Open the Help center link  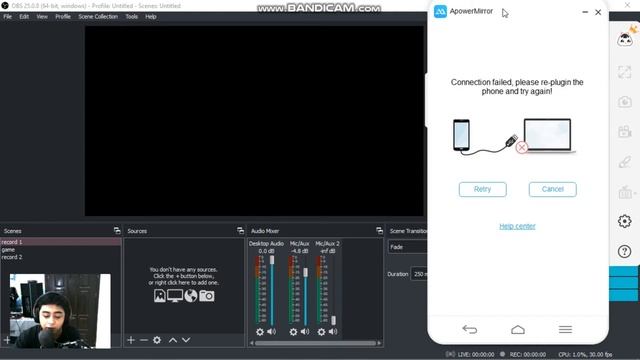(517, 226)
